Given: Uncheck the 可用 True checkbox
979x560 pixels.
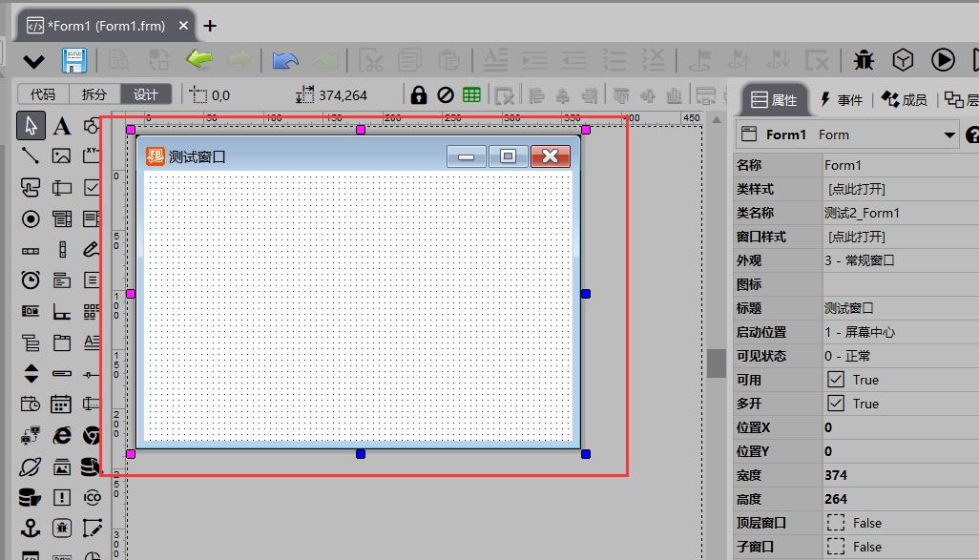Looking at the screenshot, I should click(836, 380).
